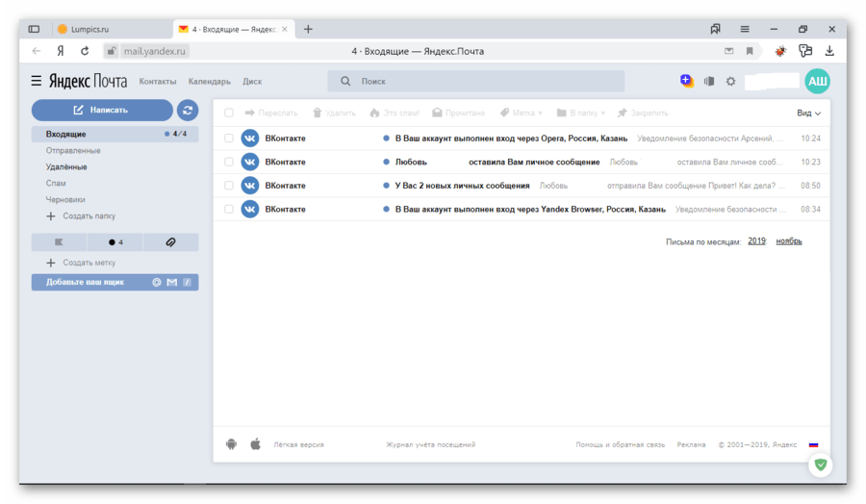Click Создать метку

point(81,263)
